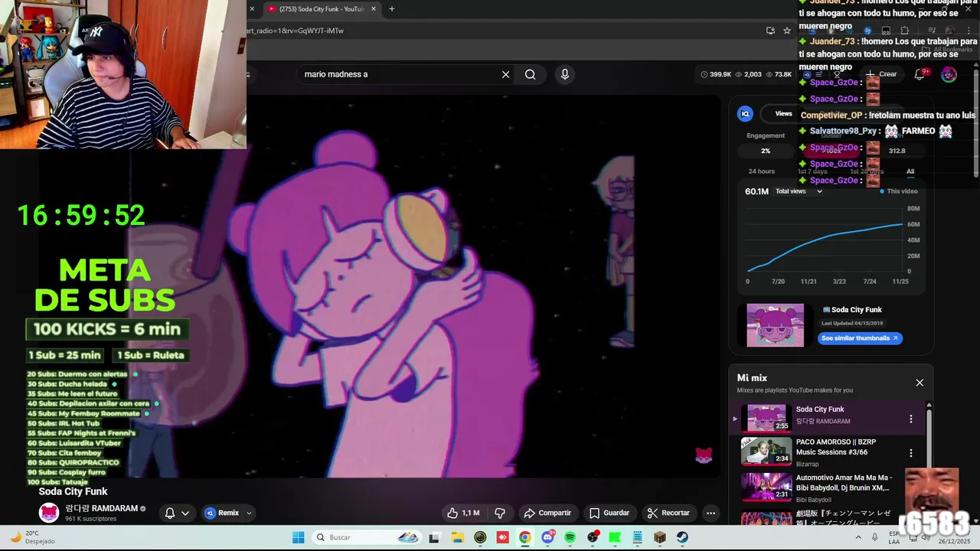
Task: Open Steam from taskbar
Action: click(x=682, y=537)
